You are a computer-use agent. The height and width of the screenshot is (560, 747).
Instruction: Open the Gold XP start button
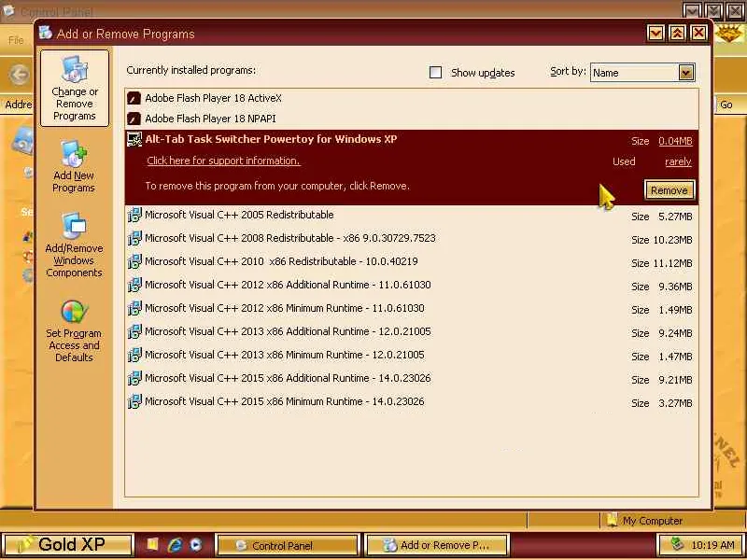tap(67, 544)
